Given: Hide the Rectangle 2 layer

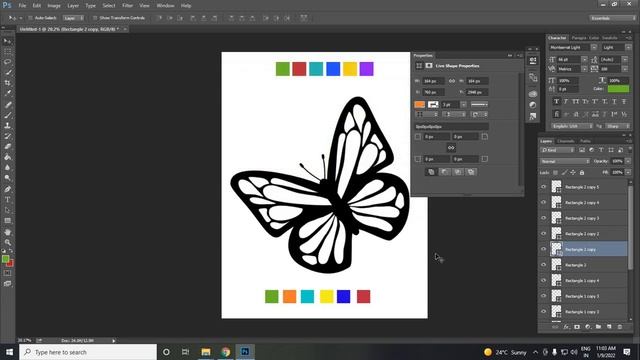Looking at the screenshot, I should tap(543, 265).
